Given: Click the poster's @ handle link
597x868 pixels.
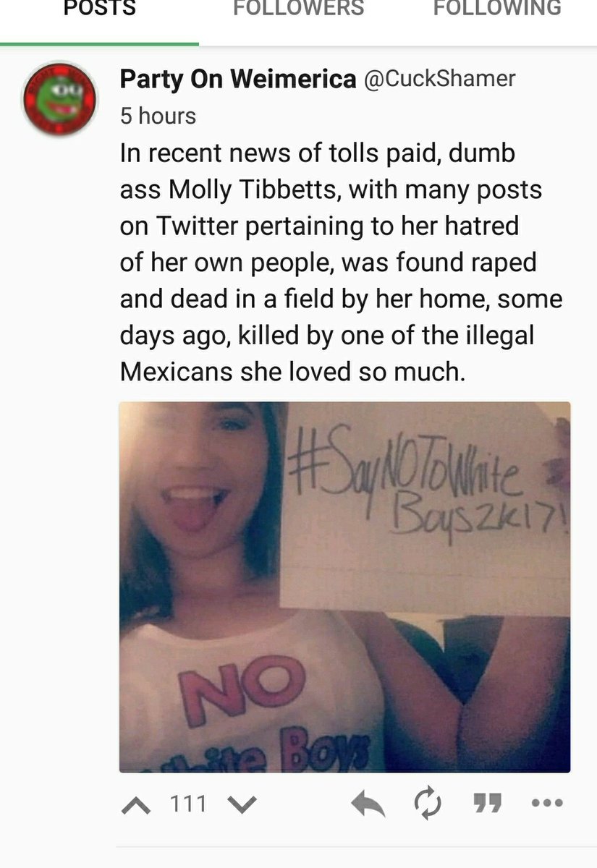Looking at the screenshot, I should 438,79.
